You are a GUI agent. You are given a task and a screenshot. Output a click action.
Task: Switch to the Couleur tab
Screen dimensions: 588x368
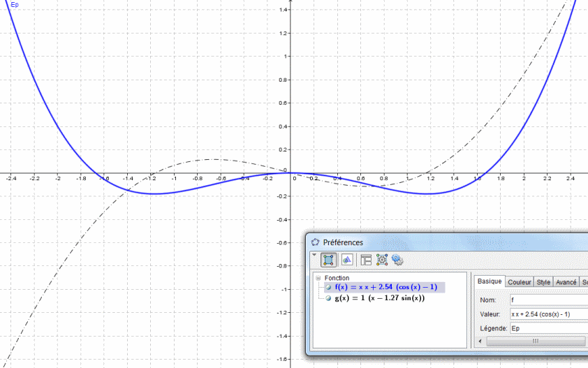click(x=520, y=282)
